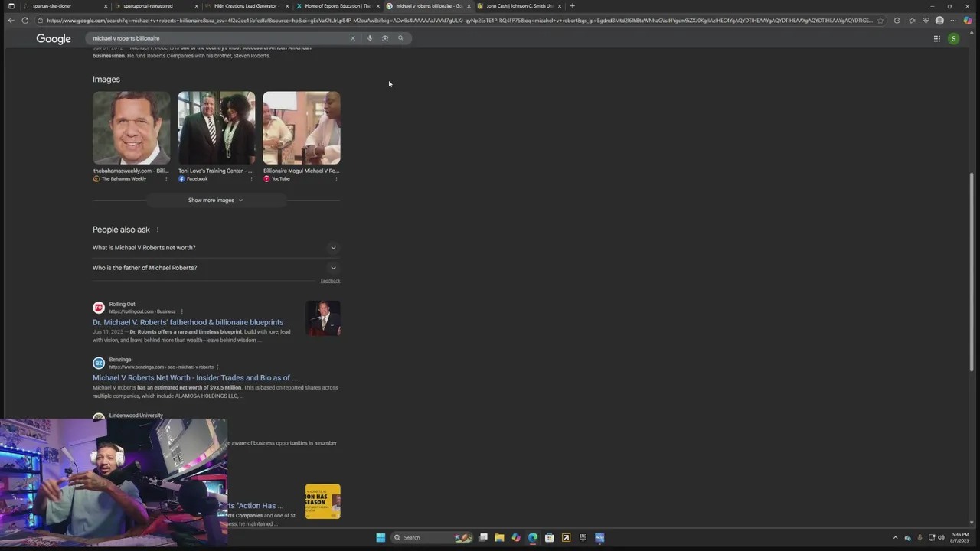This screenshot has height=551, width=980.
Task: Switch to Home of Esports Education tab
Action: [337, 6]
